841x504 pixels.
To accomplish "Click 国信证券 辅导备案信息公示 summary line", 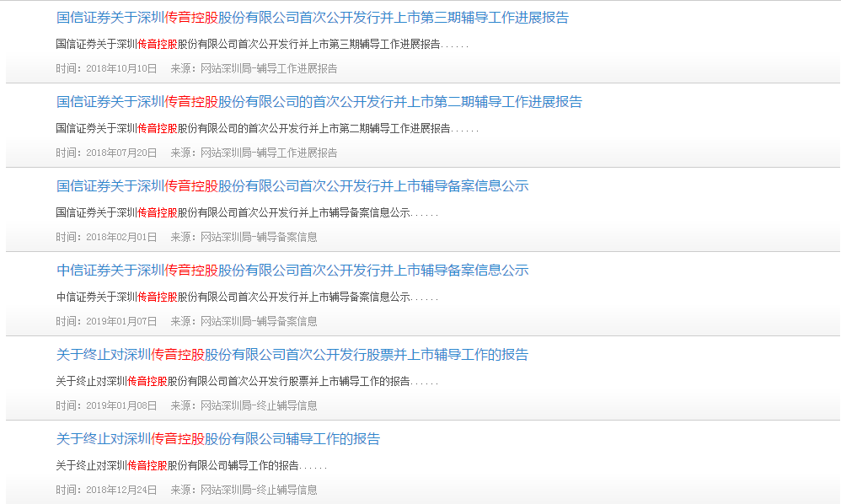I will (247, 213).
